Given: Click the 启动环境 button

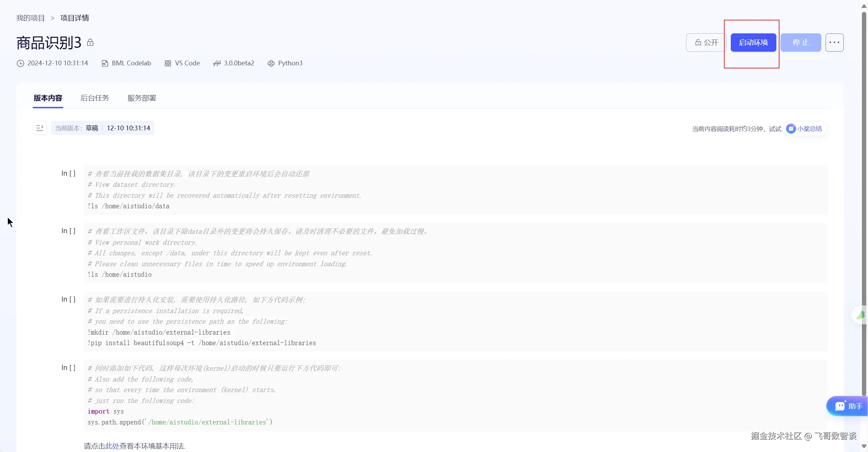Looking at the screenshot, I should [x=753, y=43].
